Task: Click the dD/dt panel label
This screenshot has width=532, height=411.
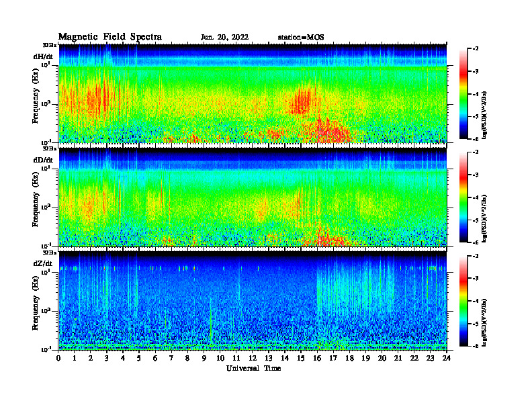Action: point(43,160)
